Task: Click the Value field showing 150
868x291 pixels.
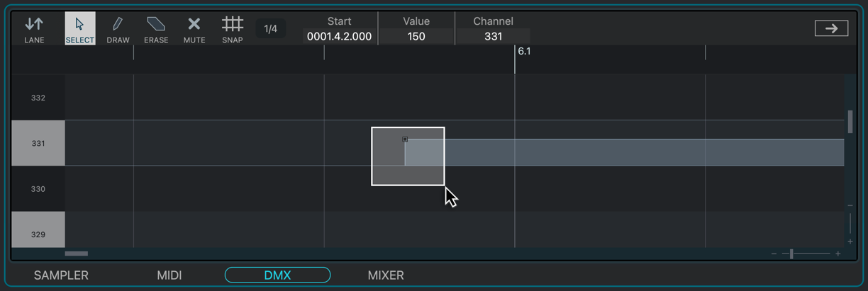Action: click(x=416, y=36)
